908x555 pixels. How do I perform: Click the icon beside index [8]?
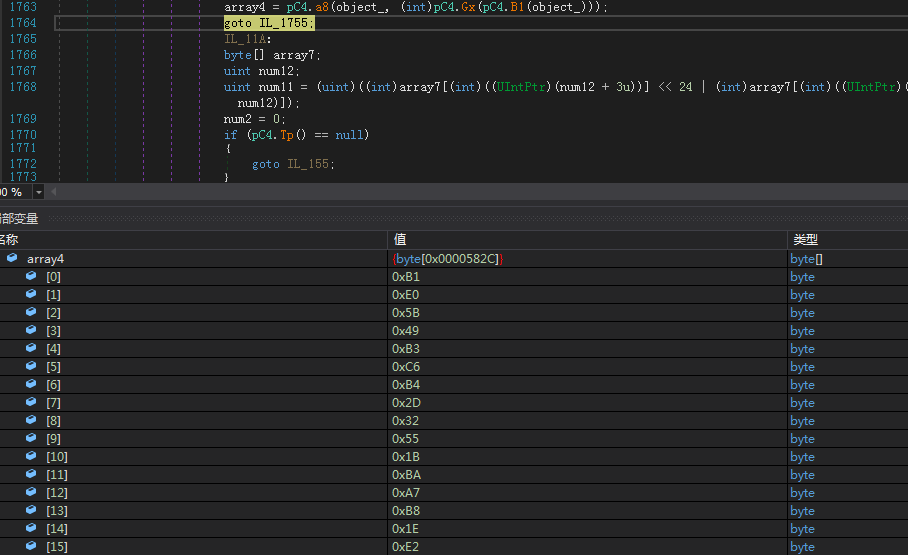[x=31, y=420]
